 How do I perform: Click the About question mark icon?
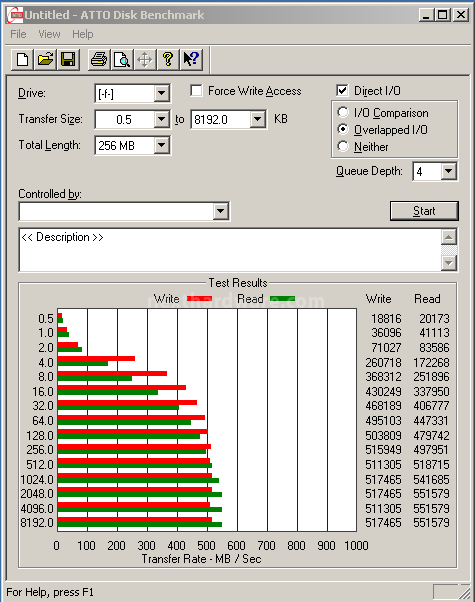[168, 60]
